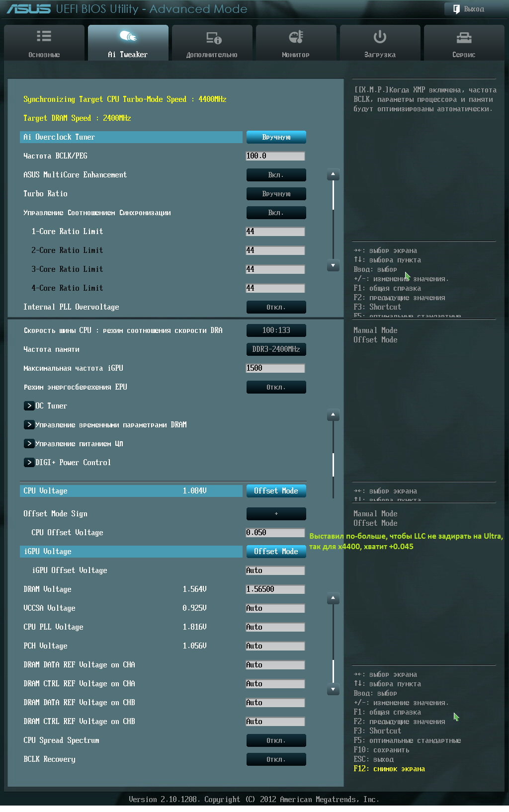This screenshot has width=509, height=812.
Task: Edit DRAM DATA REF Voltage on CHA field
Action: point(275,665)
